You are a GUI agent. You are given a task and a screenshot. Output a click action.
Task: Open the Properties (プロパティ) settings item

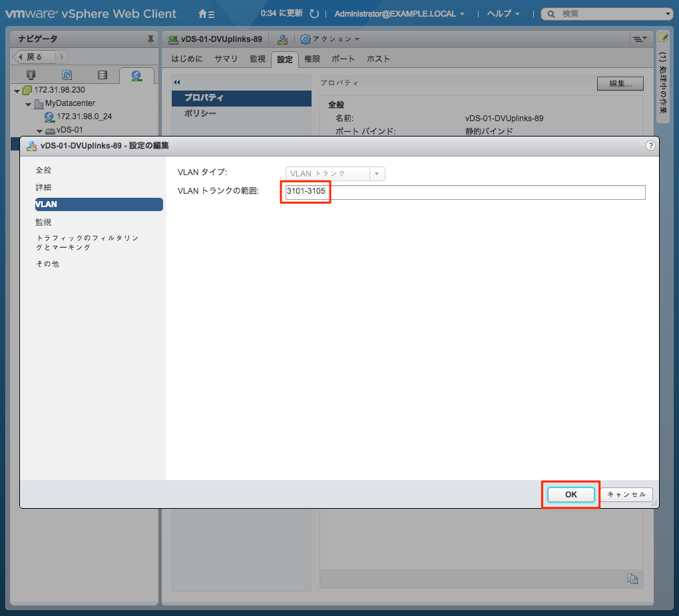coord(242,99)
